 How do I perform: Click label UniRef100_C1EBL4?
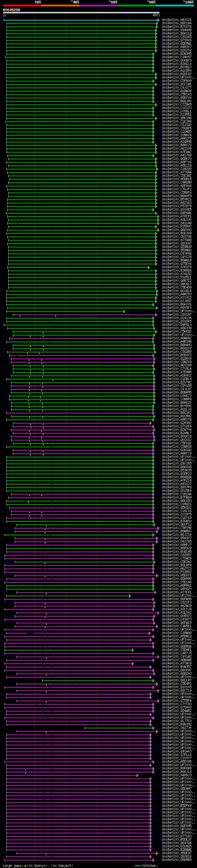[176, 379]
